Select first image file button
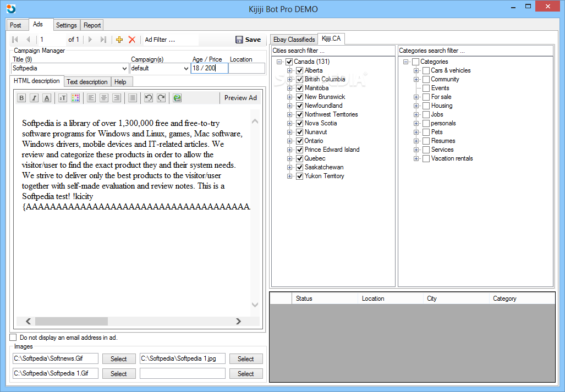 (x=118, y=359)
